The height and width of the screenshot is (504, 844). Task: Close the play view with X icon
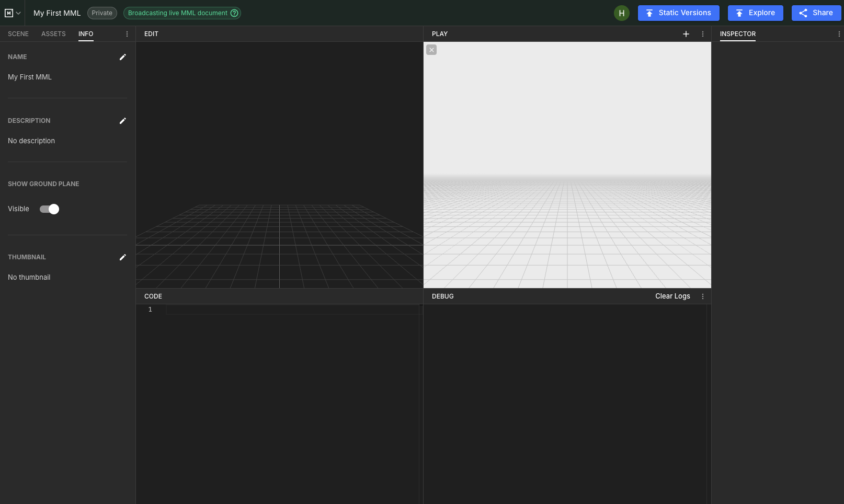(x=431, y=50)
